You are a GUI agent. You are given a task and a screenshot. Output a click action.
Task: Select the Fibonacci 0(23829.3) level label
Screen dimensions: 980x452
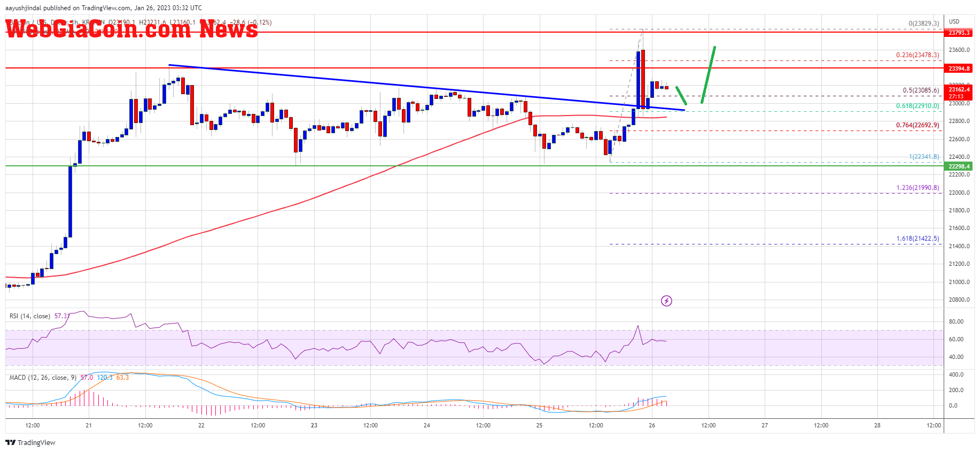coord(924,24)
